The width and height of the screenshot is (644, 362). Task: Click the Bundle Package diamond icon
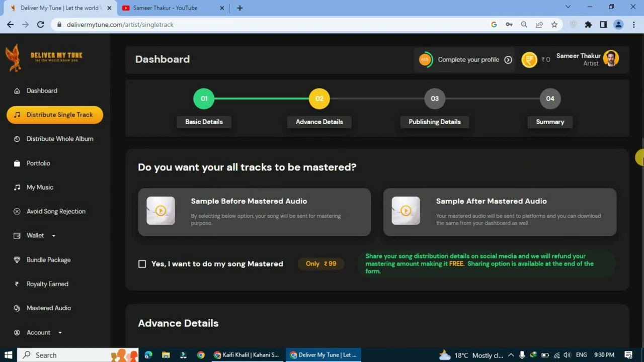click(x=17, y=260)
